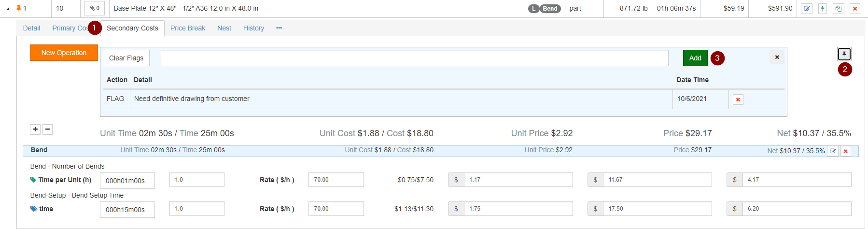
Task: Switch to the Price Break tab
Action: (187, 28)
